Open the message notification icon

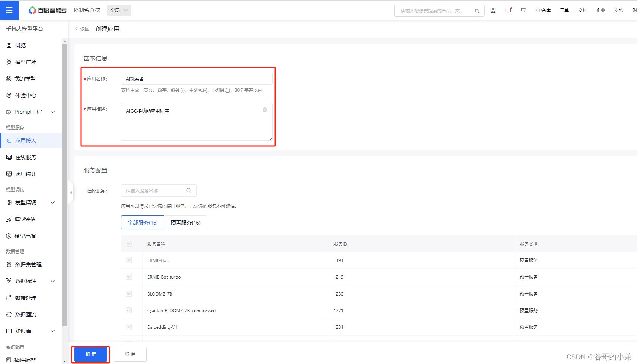tap(508, 10)
